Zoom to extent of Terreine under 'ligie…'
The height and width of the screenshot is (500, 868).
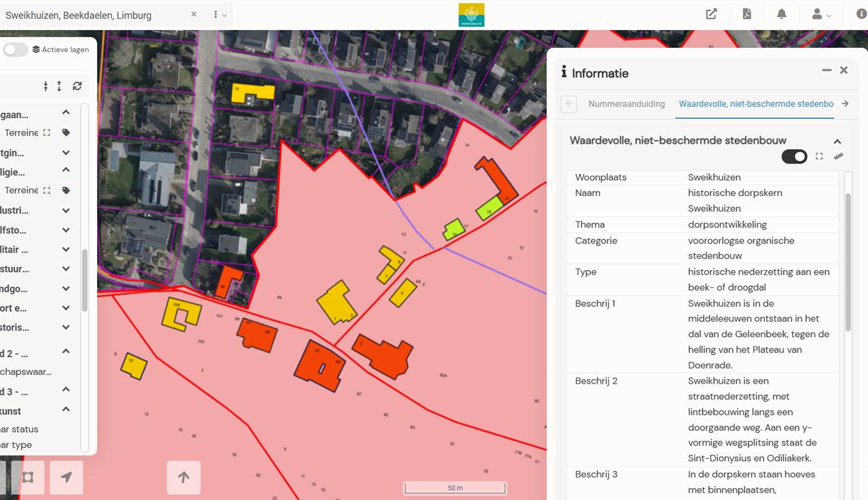tap(47, 190)
